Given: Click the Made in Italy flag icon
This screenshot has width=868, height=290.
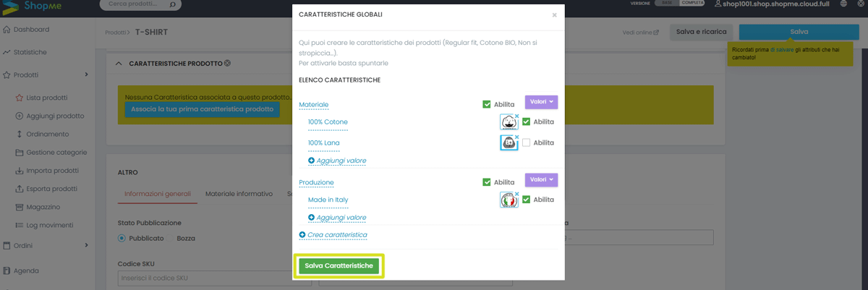Looking at the screenshot, I should (x=509, y=200).
